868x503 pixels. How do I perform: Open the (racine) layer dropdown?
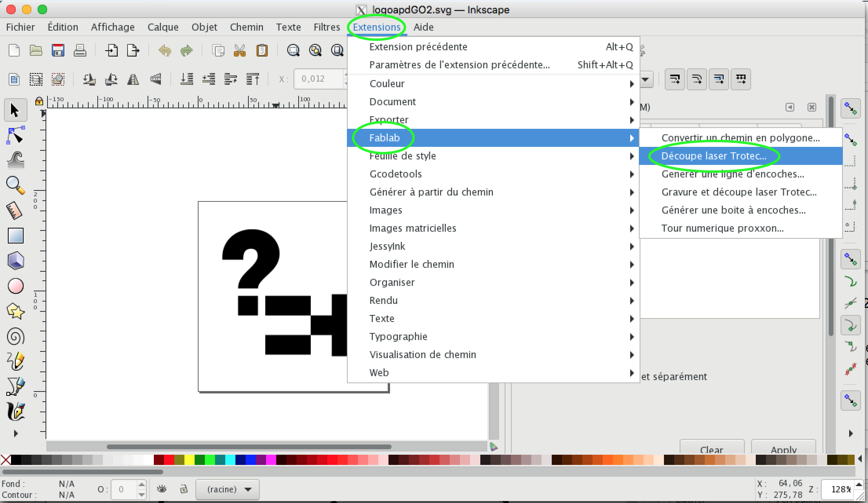coord(227,489)
